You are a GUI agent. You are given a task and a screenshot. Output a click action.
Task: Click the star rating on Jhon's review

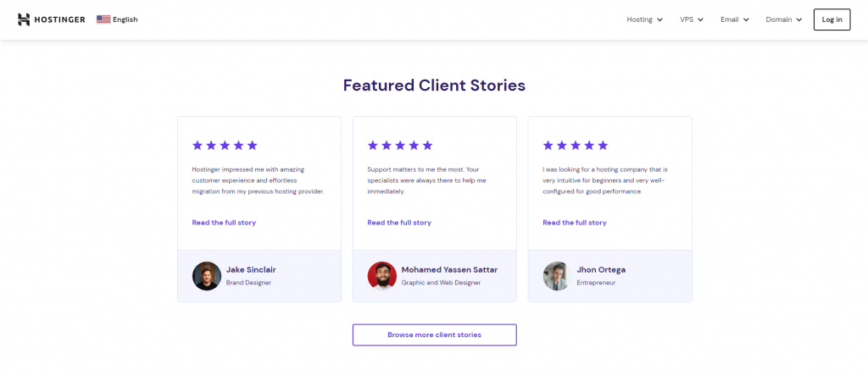576,146
